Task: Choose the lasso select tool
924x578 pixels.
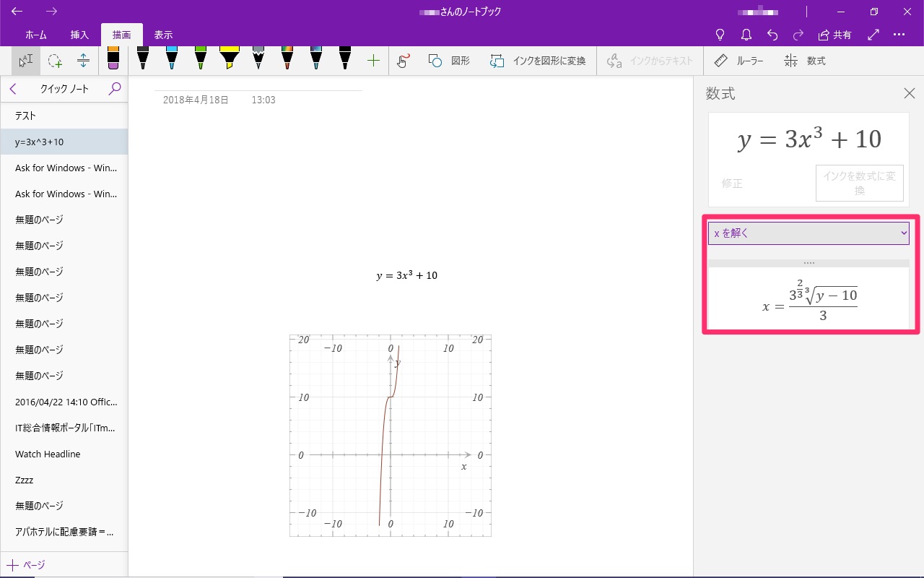Action: (55, 61)
